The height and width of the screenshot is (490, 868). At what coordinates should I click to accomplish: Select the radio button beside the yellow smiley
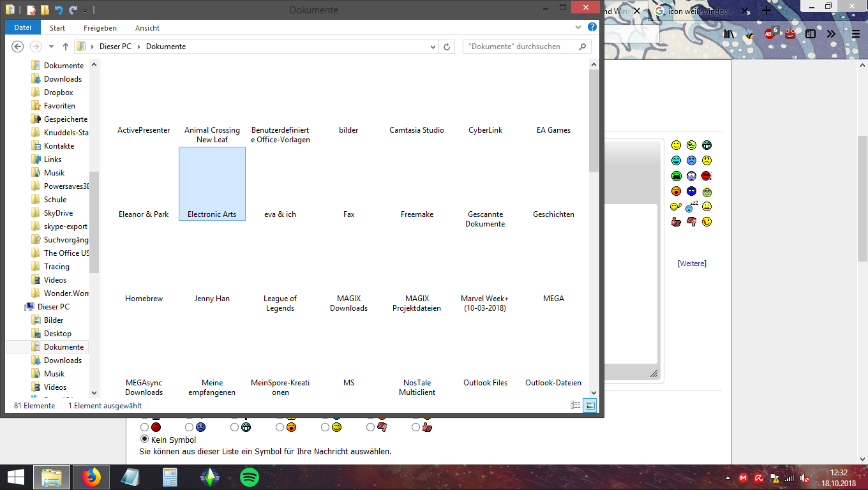point(325,427)
